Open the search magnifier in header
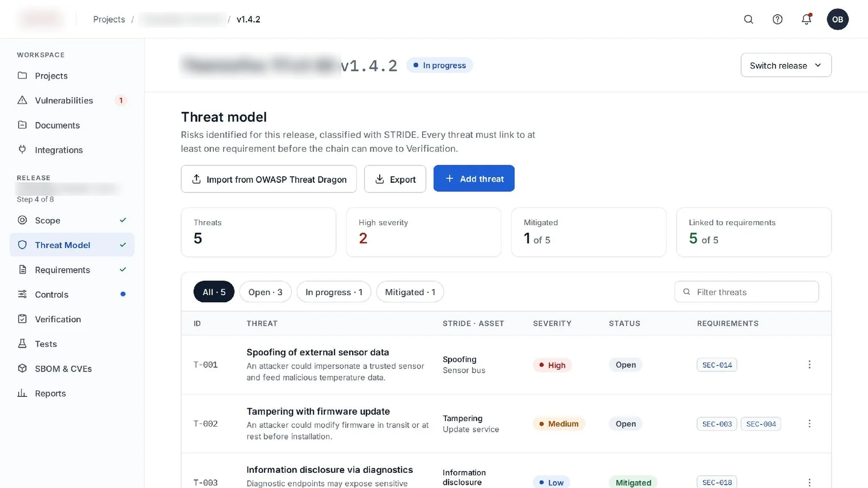Screen dimensions: 868x488 point(748,20)
